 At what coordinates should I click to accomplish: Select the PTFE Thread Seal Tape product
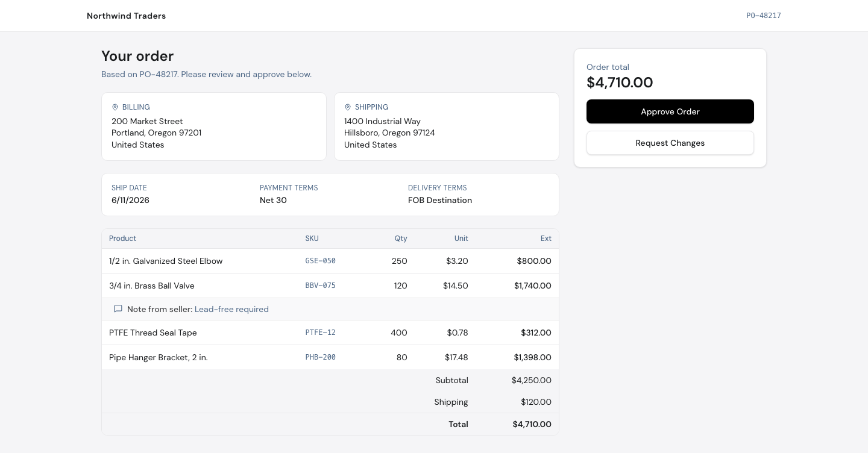click(153, 333)
